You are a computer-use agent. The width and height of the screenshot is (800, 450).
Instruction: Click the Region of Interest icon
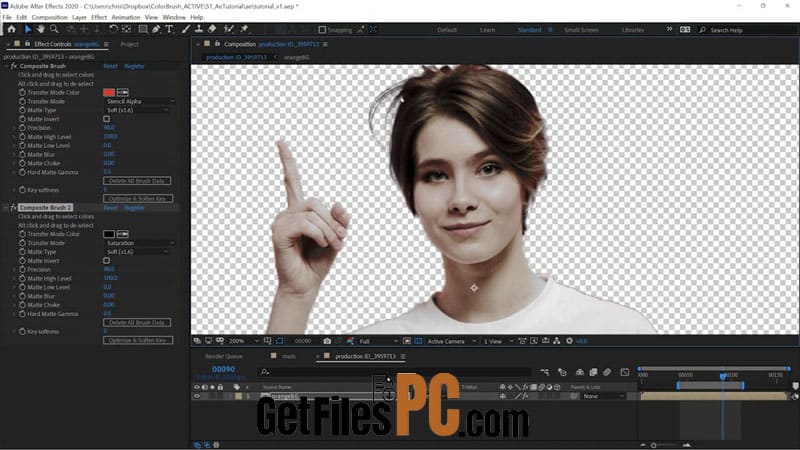point(407,341)
